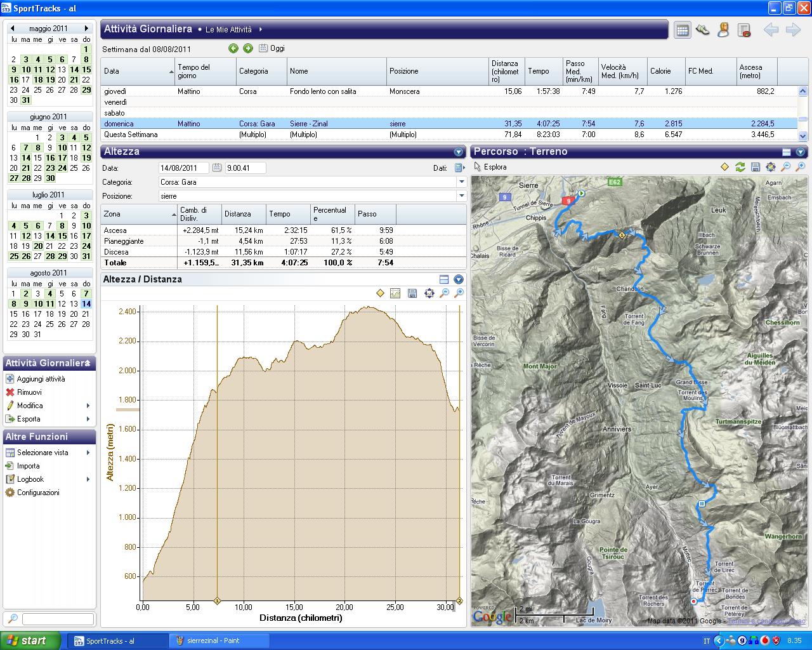Click the yellow diamond in chart toolbar
The width and height of the screenshot is (812, 650).
click(x=380, y=293)
